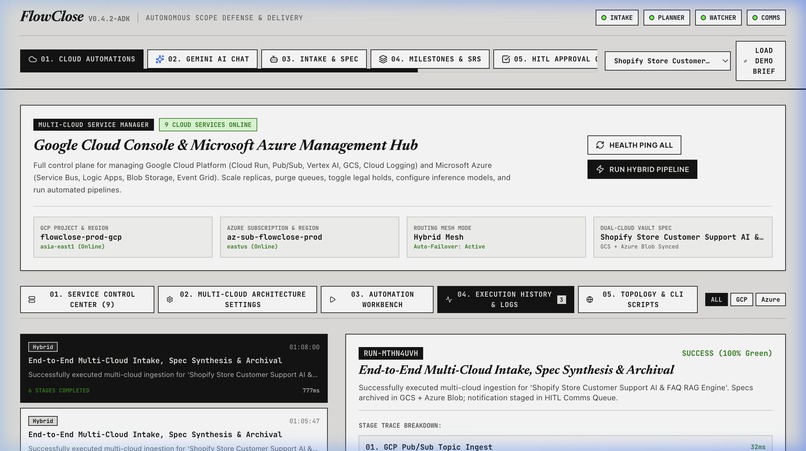
Task: Click the refresh icon on Health Ping All
Action: [600, 145]
